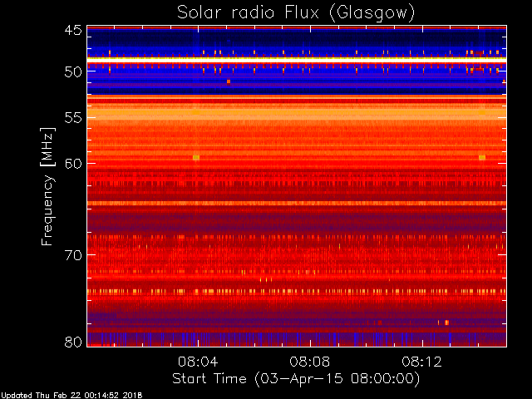Click the bright yellow-white band near 49 MHz
The height and width of the screenshot is (399, 532).
click(297, 59)
